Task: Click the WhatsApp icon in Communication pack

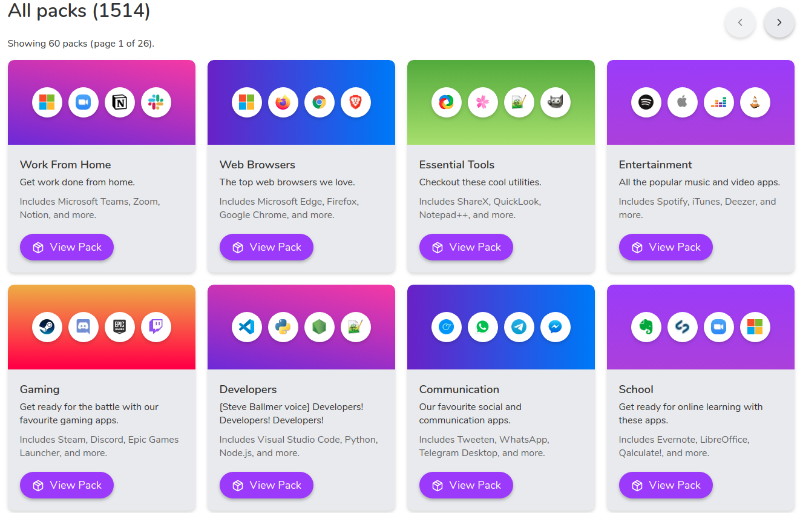Action: pos(483,327)
